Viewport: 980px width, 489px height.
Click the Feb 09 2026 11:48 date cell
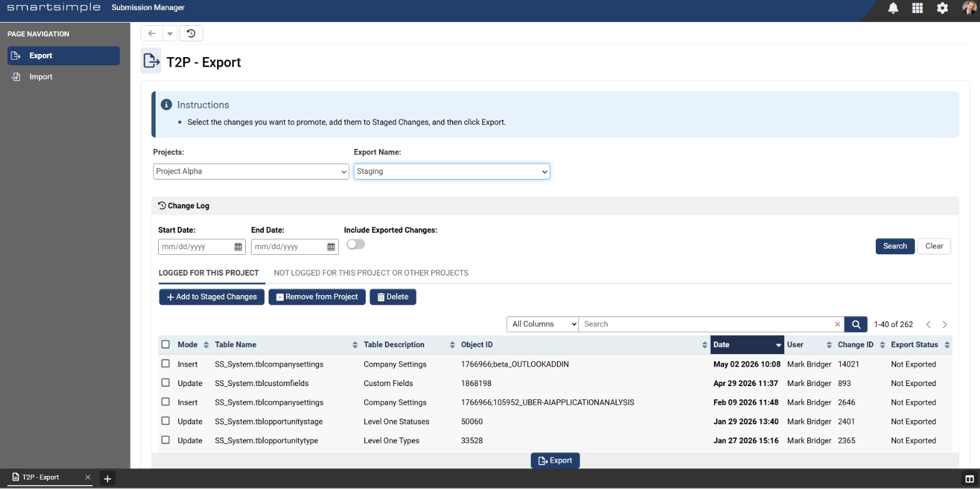tap(746, 402)
